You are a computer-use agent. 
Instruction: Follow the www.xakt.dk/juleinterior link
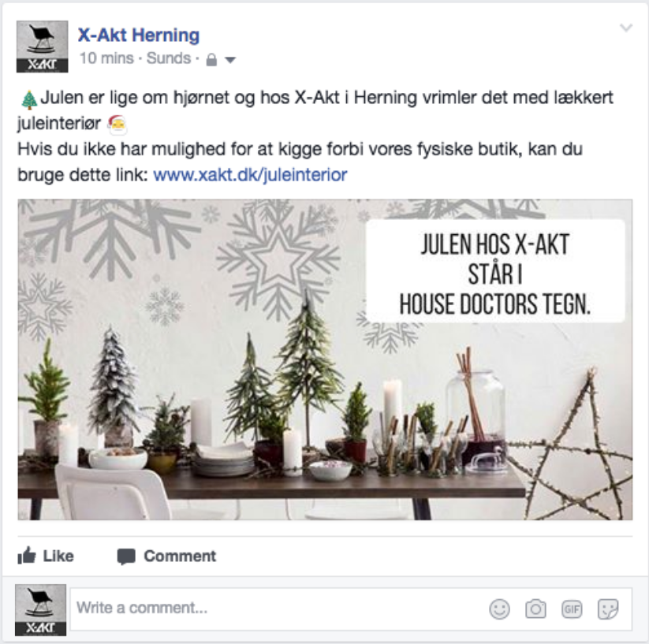click(x=250, y=175)
